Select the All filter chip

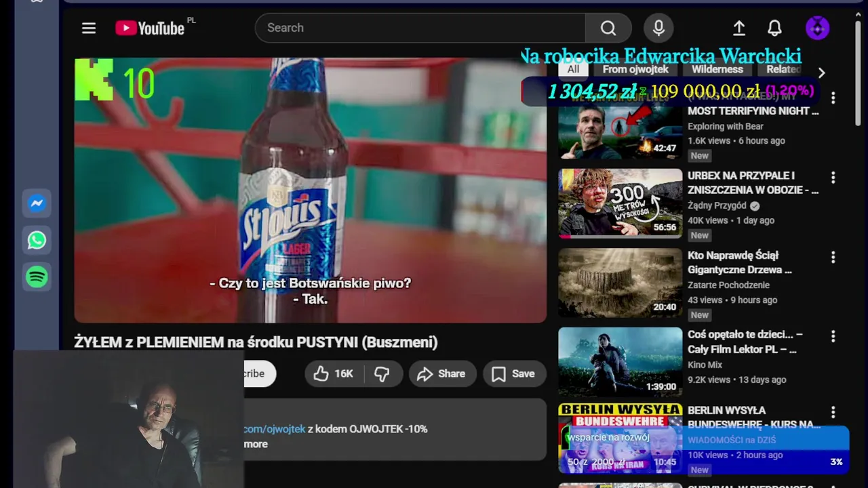click(573, 69)
